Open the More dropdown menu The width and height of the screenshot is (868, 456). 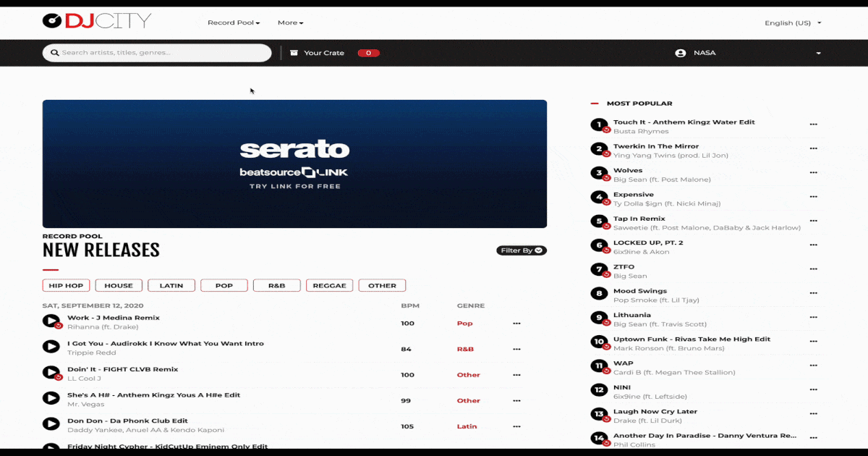tap(291, 22)
